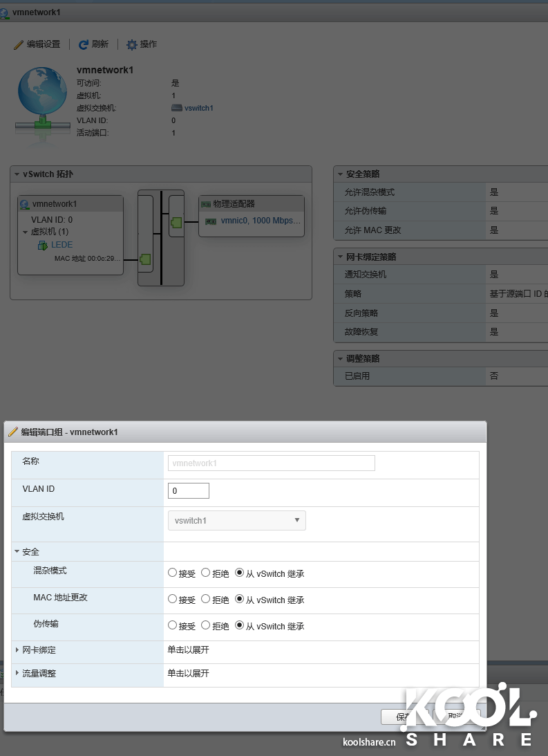The height and width of the screenshot is (756, 548).
Task: Select inherit from vSwitch for forged transmits
Action: tap(240, 625)
